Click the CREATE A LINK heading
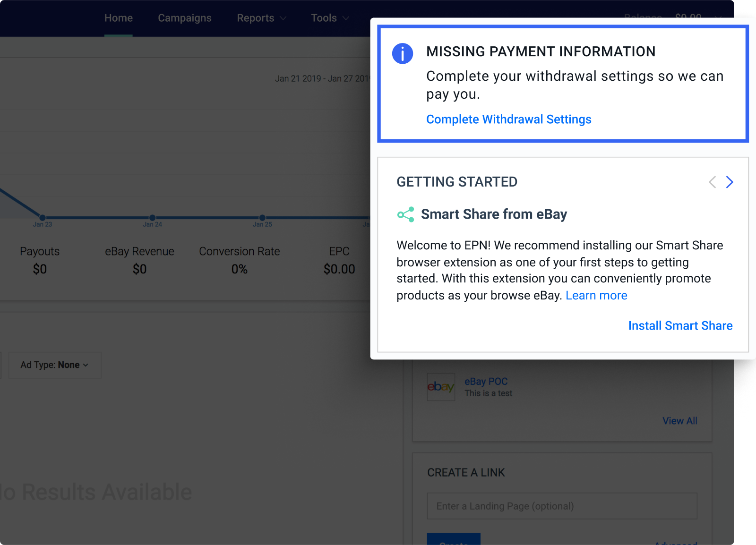 pos(466,473)
